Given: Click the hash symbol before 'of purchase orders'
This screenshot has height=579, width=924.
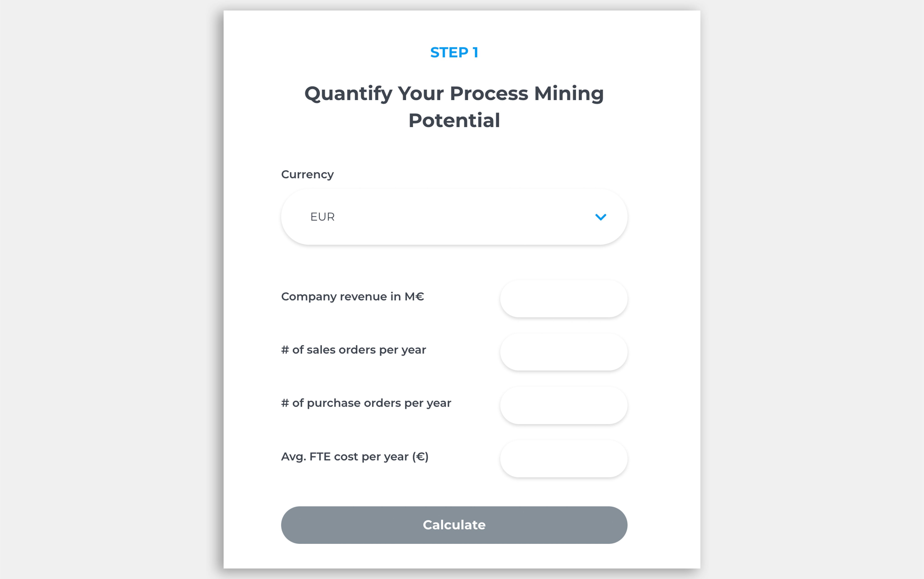Looking at the screenshot, I should tap(285, 403).
